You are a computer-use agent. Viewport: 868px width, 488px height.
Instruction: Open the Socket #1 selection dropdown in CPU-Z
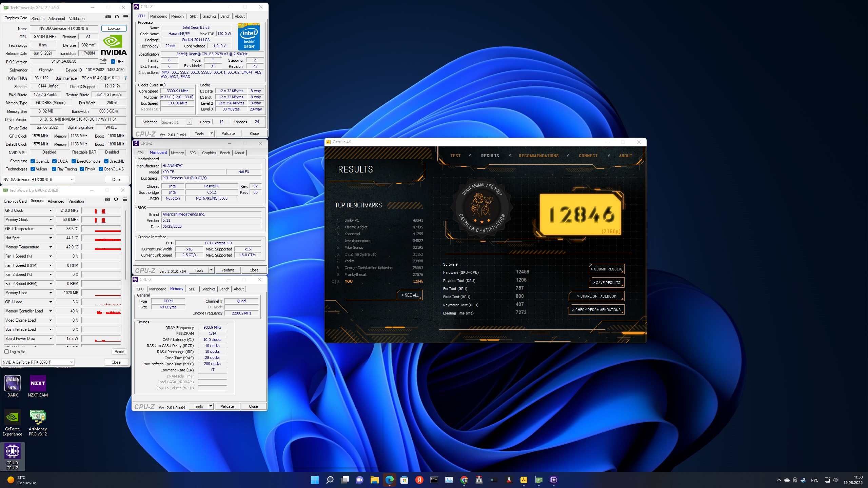(176, 122)
